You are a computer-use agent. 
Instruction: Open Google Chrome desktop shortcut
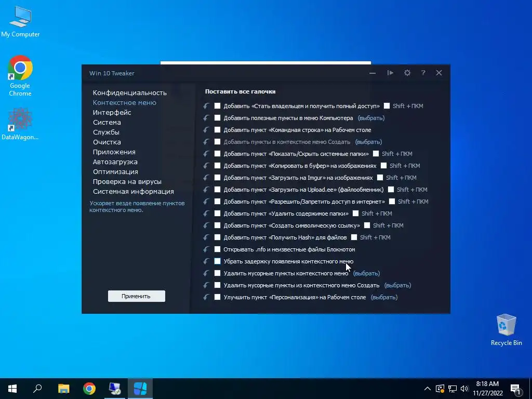[x=20, y=76]
